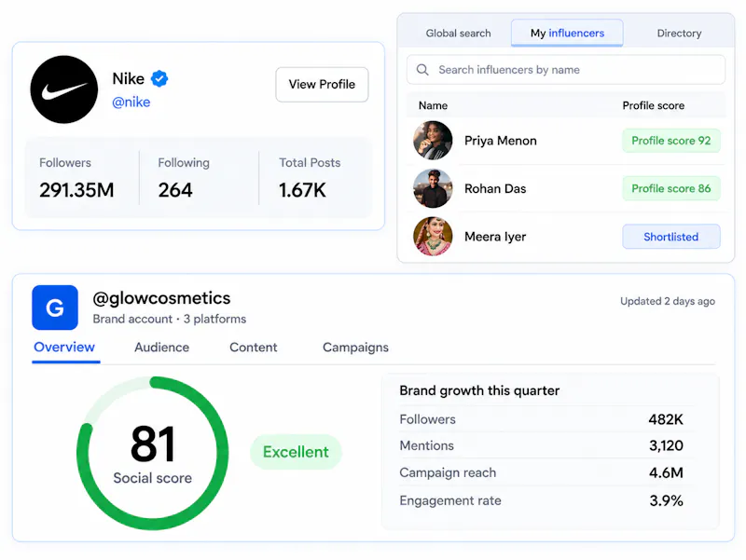Click the @glowcosmetics account name
Screen dimensions: 746x560
click(161, 298)
